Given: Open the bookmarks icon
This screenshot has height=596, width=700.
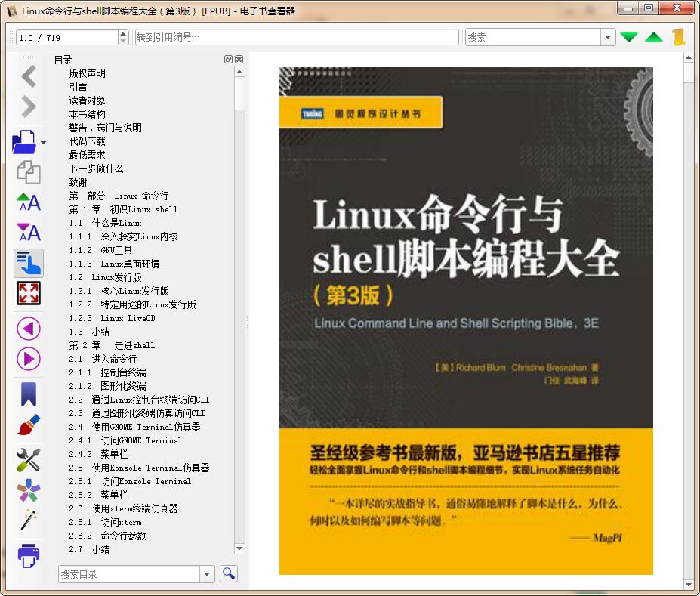Looking at the screenshot, I should click(29, 394).
